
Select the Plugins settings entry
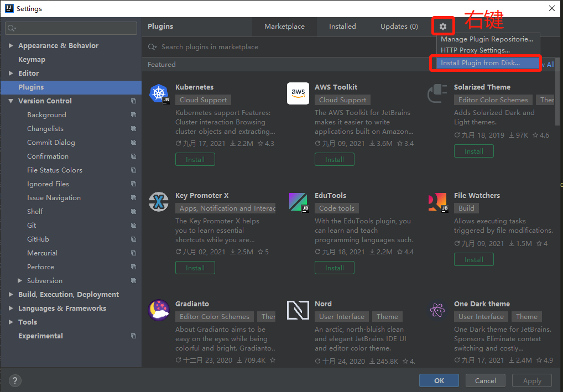tap(71, 87)
